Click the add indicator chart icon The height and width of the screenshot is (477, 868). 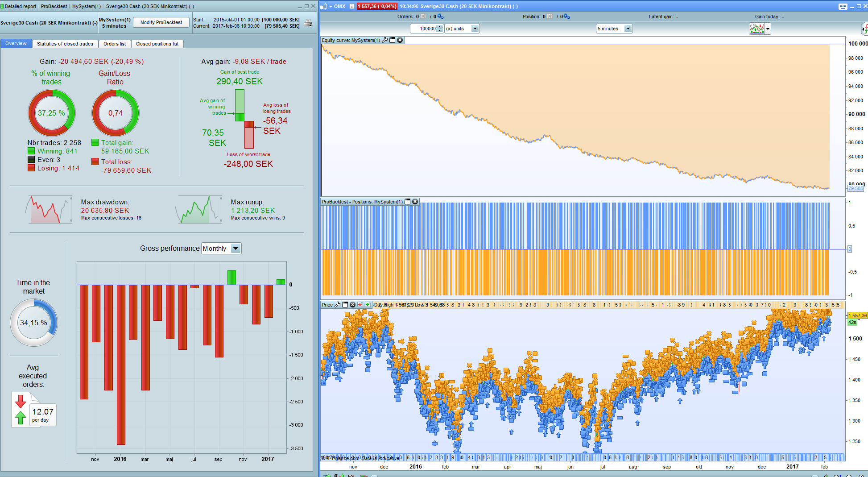tap(757, 29)
